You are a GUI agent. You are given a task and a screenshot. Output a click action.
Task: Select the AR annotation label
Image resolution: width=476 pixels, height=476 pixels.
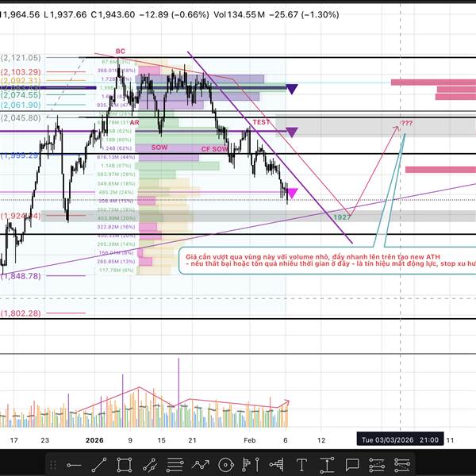[x=135, y=123]
